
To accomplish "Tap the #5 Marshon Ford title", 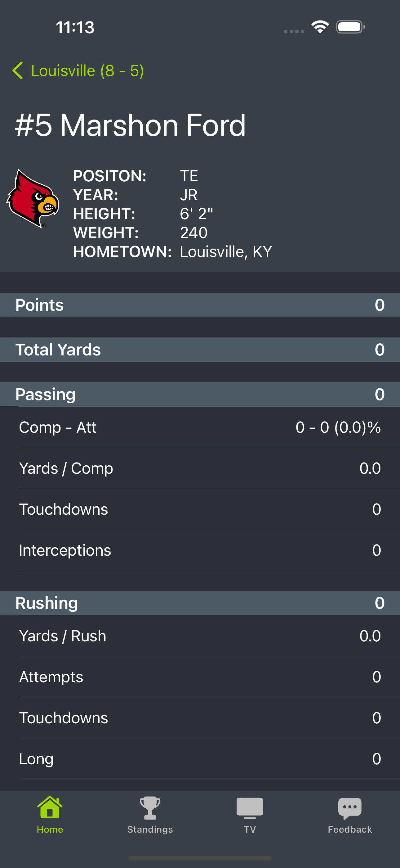I will (x=131, y=125).
